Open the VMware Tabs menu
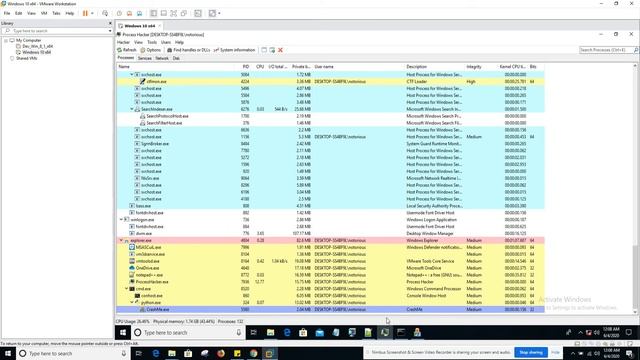 pos(56,13)
